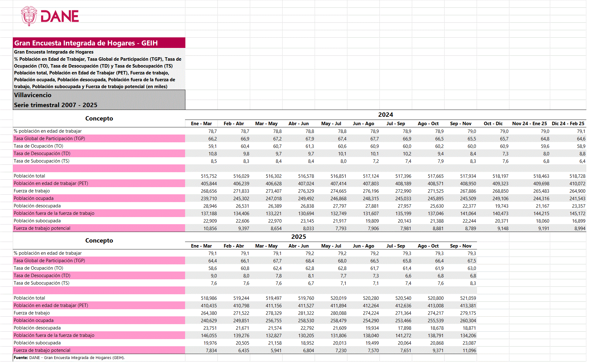Select the 2024 Población desocupada value 19,743
The height and width of the screenshot is (364, 591).
(x=502, y=206)
